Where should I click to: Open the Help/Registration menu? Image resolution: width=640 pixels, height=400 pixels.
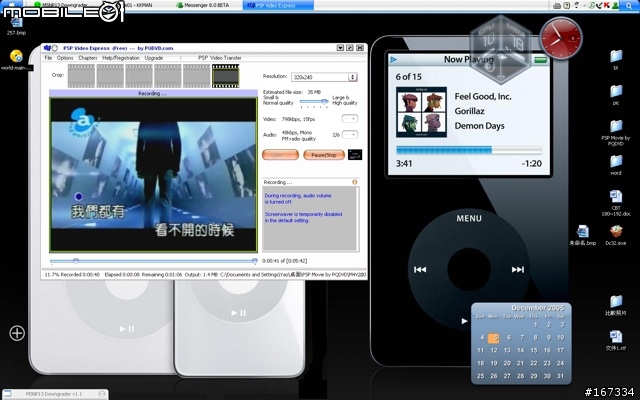pyautogui.click(x=121, y=58)
